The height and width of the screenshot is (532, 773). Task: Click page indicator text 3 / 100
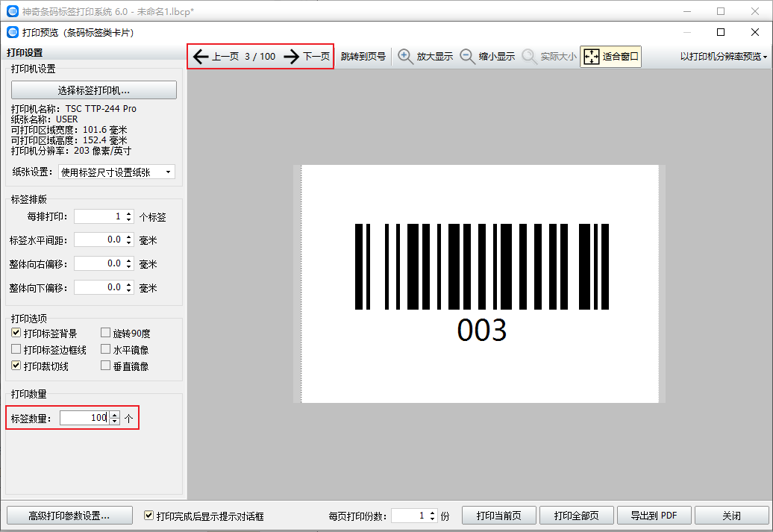(x=260, y=57)
